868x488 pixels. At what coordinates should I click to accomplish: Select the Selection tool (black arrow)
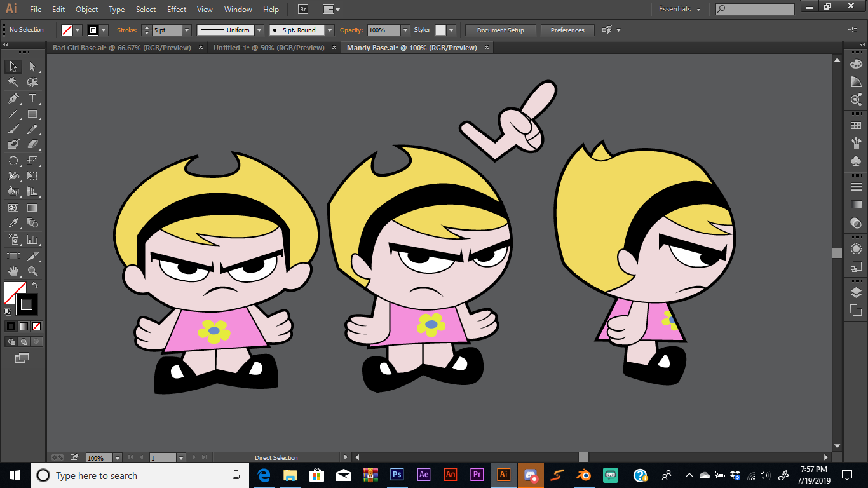point(13,67)
